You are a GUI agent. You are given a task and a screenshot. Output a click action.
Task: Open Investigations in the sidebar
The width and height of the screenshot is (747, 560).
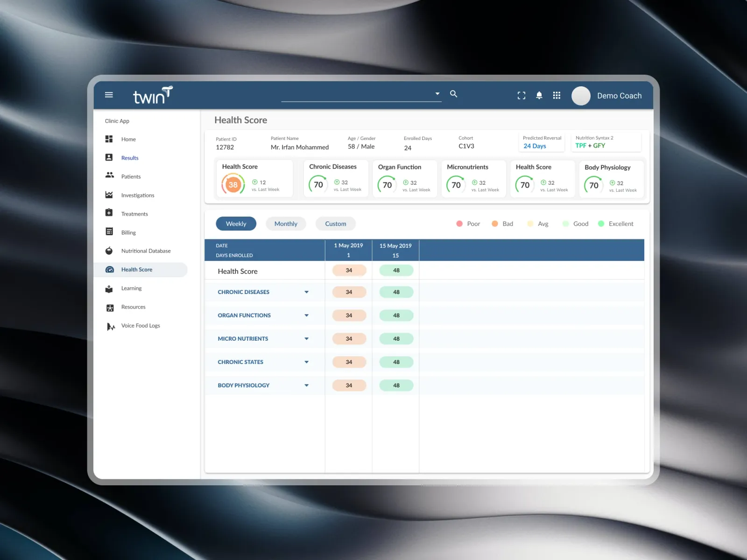pos(138,195)
